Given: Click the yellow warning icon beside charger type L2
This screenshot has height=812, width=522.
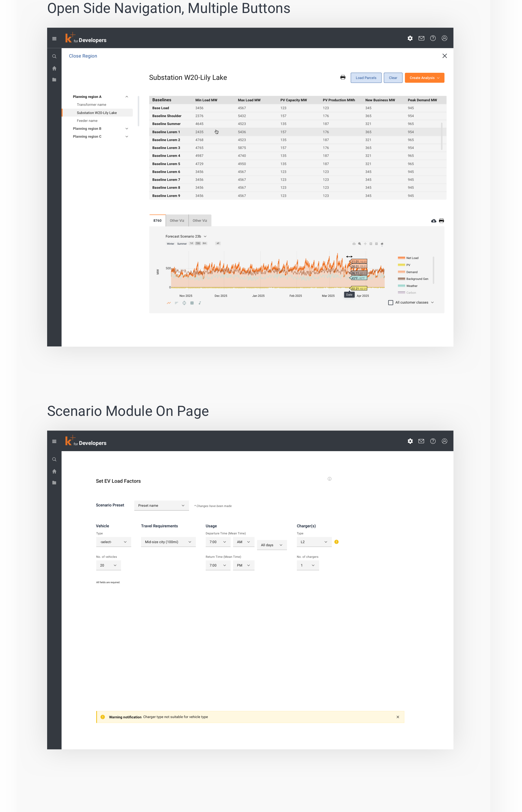Looking at the screenshot, I should click(x=336, y=542).
